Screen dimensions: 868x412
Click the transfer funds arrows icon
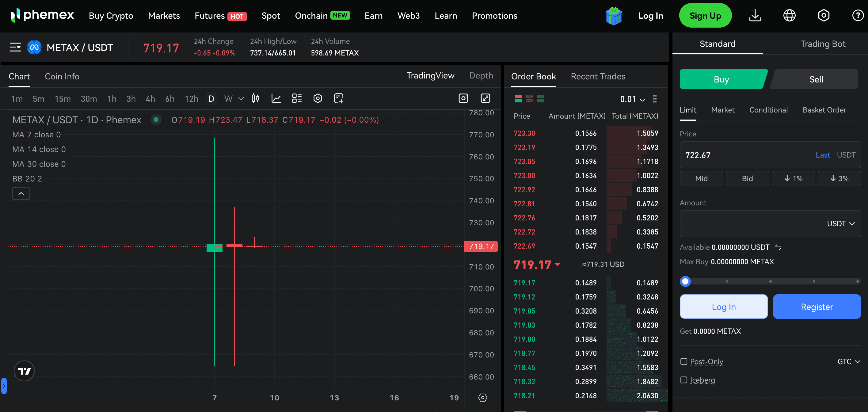pos(778,247)
